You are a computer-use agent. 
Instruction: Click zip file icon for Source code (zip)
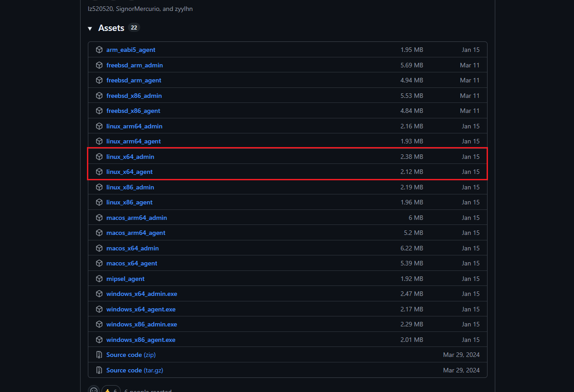[99, 355]
